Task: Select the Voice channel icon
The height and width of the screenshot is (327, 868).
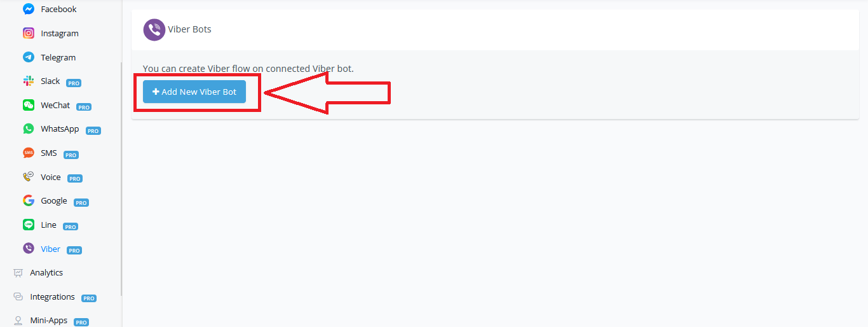Action: point(29,177)
